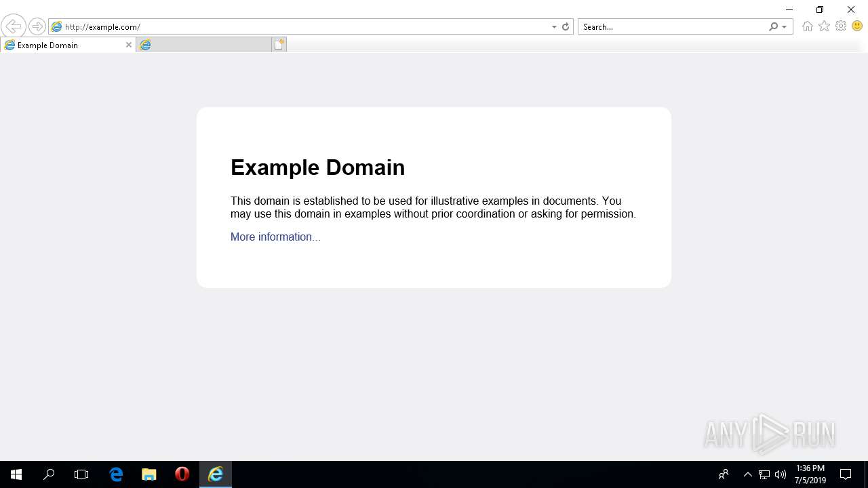Refresh the example.com page
Screen dimensions: 868x488
pos(566,27)
